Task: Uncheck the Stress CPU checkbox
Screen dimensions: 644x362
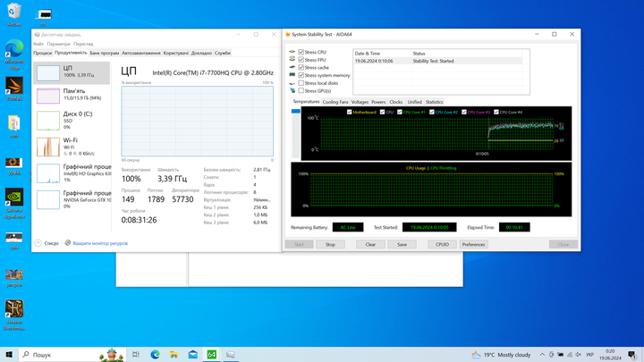Action: point(301,52)
